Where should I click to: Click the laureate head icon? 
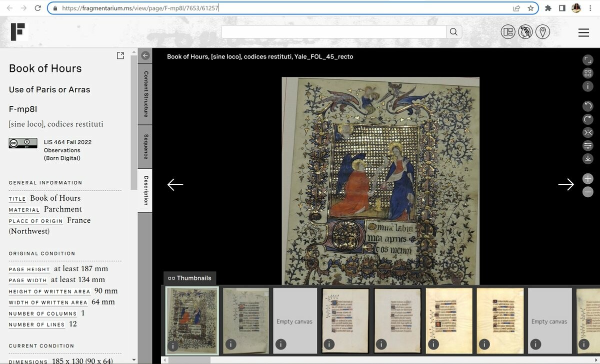point(525,32)
